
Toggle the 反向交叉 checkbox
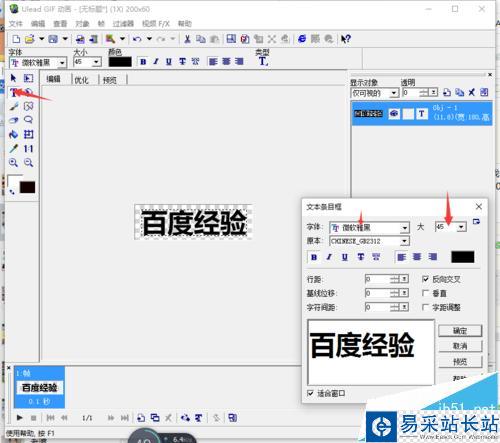click(x=426, y=279)
